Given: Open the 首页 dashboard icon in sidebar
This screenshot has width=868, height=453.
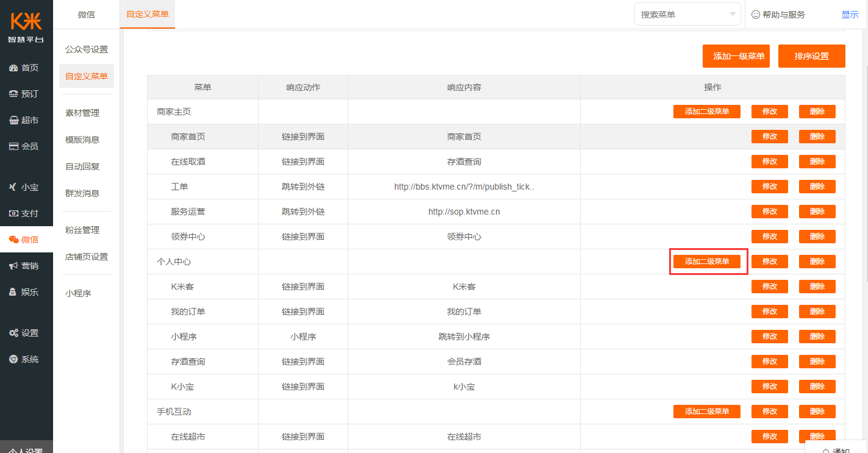Looking at the screenshot, I should [x=13, y=68].
